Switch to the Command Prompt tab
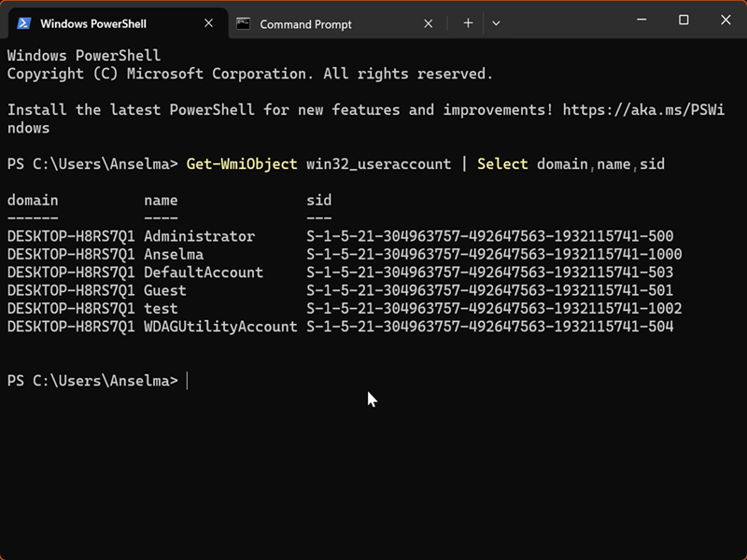 (305, 24)
